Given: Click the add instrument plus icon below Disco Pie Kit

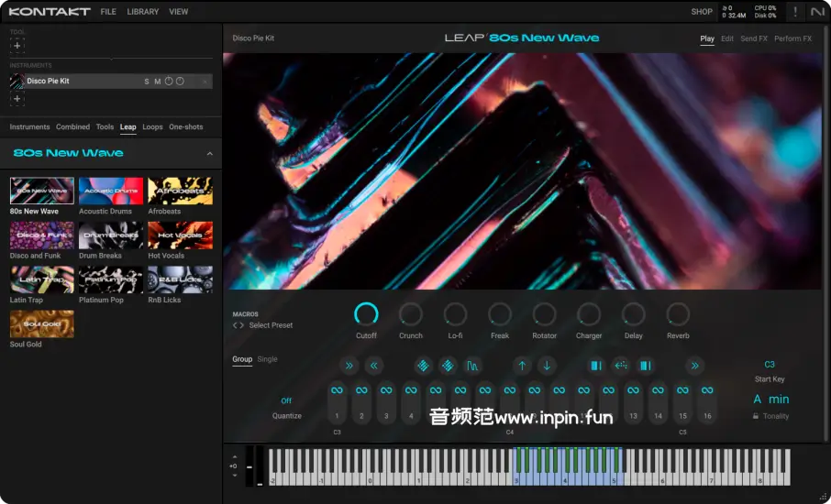Looking at the screenshot, I should pyautogui.click(x=17, y=99).
